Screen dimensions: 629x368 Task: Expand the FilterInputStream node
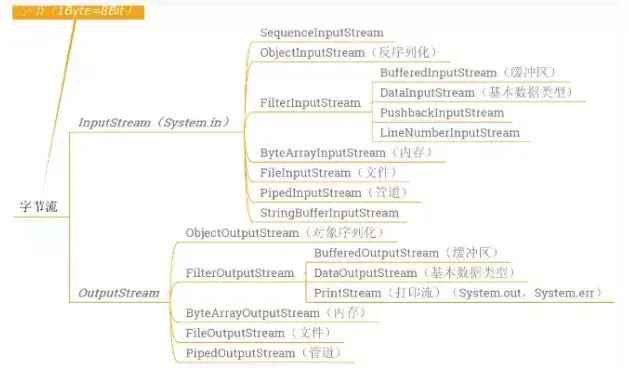click(310, 103)
